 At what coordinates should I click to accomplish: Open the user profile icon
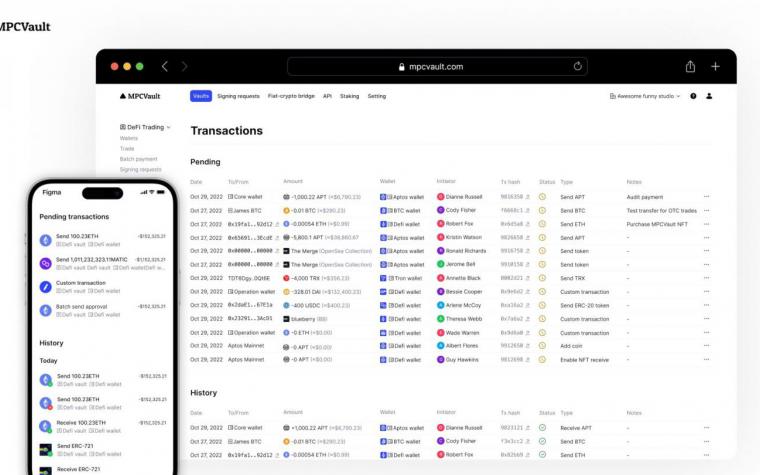709,96
